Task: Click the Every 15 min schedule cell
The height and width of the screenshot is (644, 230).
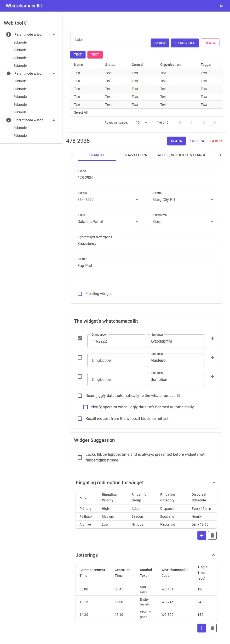Action: pos(201,509)
